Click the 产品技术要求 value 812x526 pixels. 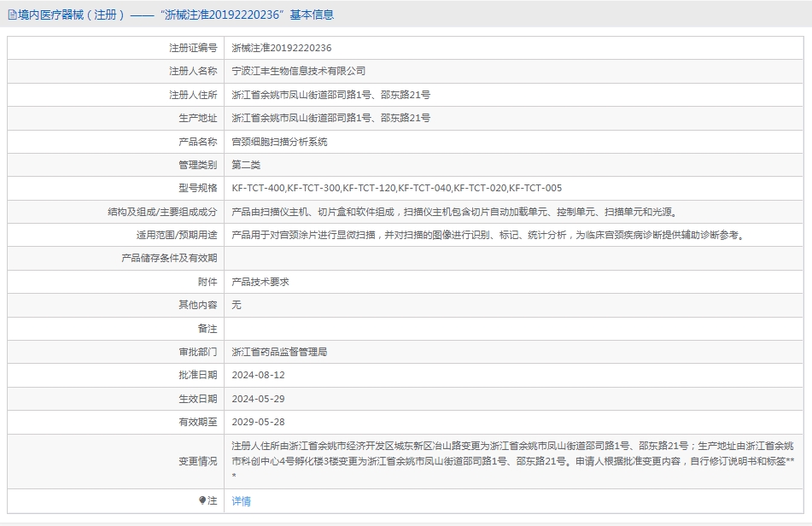point(260,282)
